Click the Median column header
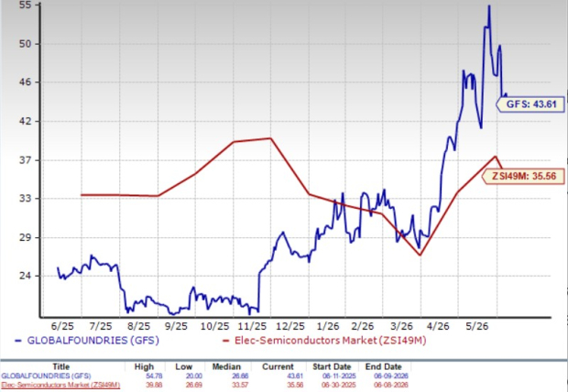 [226, 366]
